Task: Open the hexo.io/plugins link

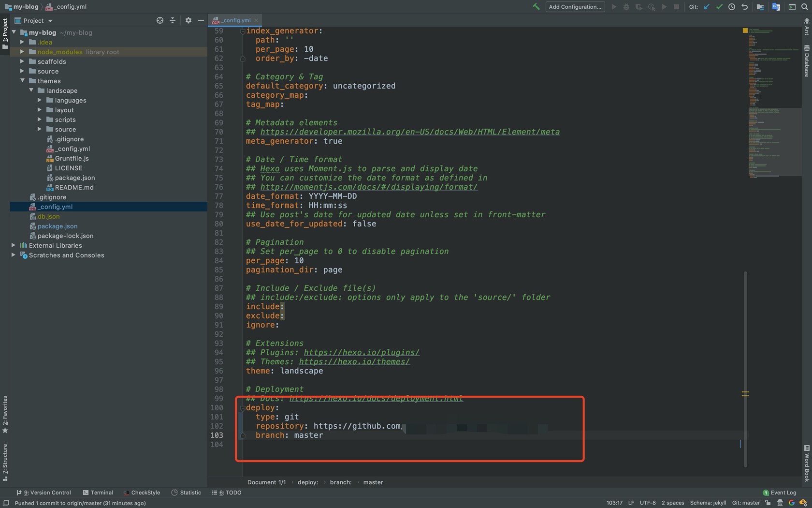Action: coord(361,352)
